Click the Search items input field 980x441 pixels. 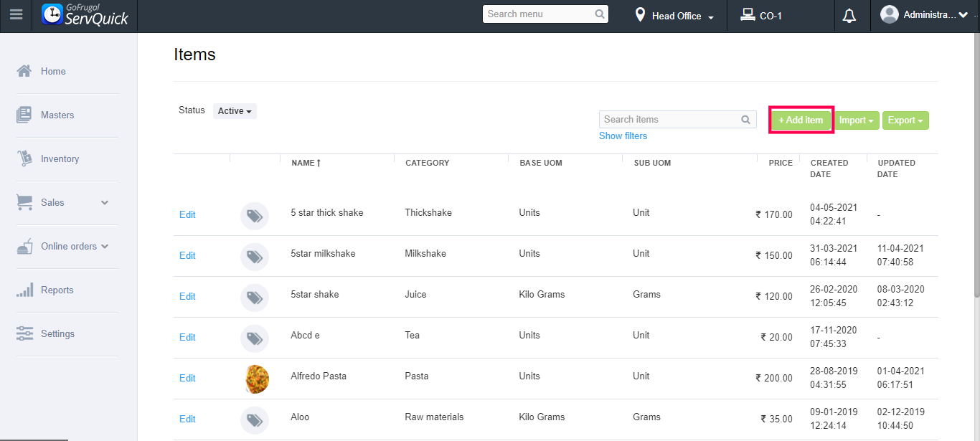(x=669, y=120)
